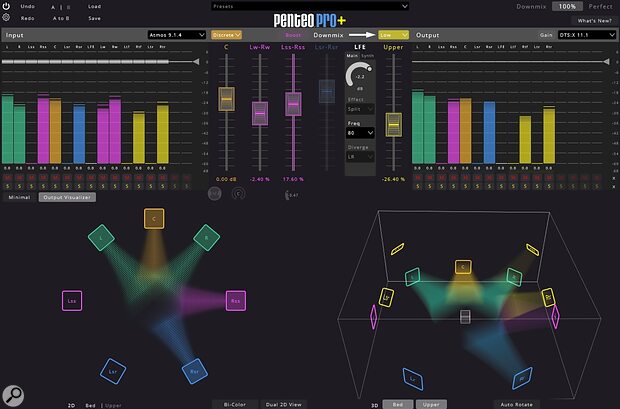
Task: Select the blue Rsr speaker in 2D view
Action: [195, 371]
